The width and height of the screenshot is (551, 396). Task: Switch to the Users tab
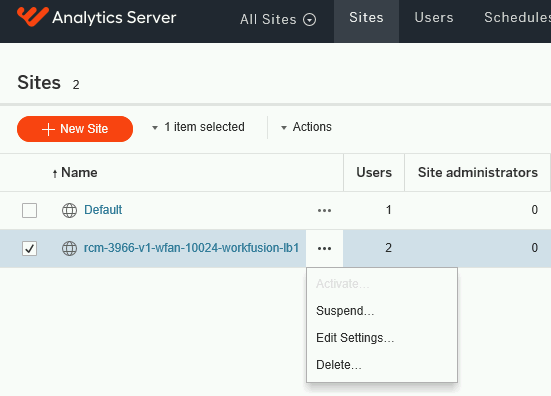point(434,18)
